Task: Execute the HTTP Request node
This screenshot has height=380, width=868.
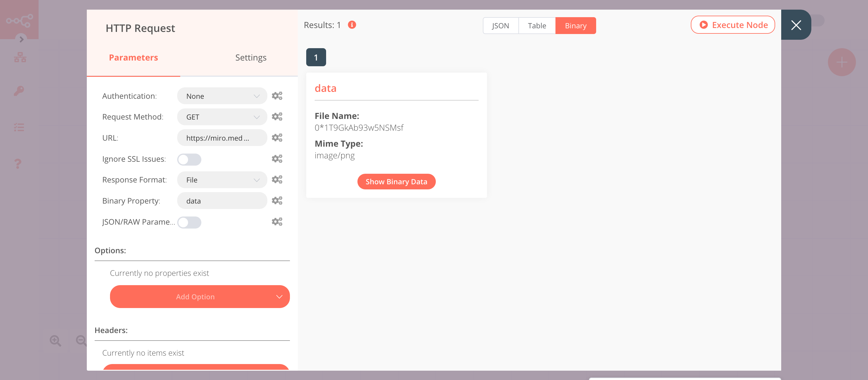Action: pos(733,25)
